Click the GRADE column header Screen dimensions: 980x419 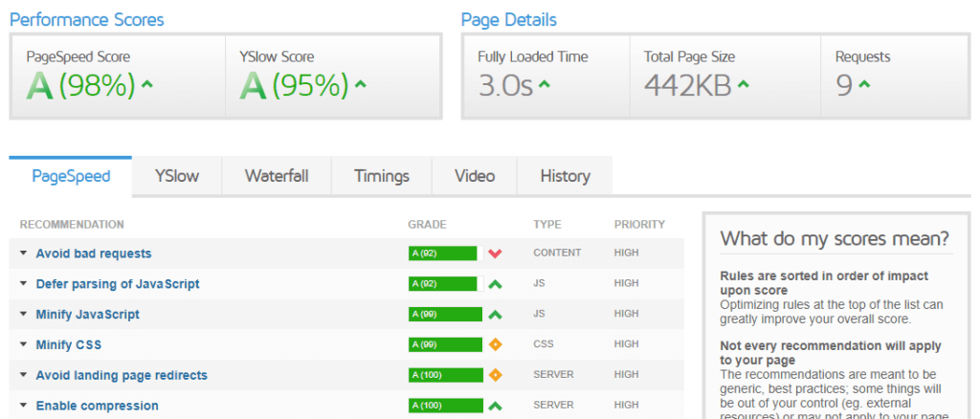(x=428, y=224)
